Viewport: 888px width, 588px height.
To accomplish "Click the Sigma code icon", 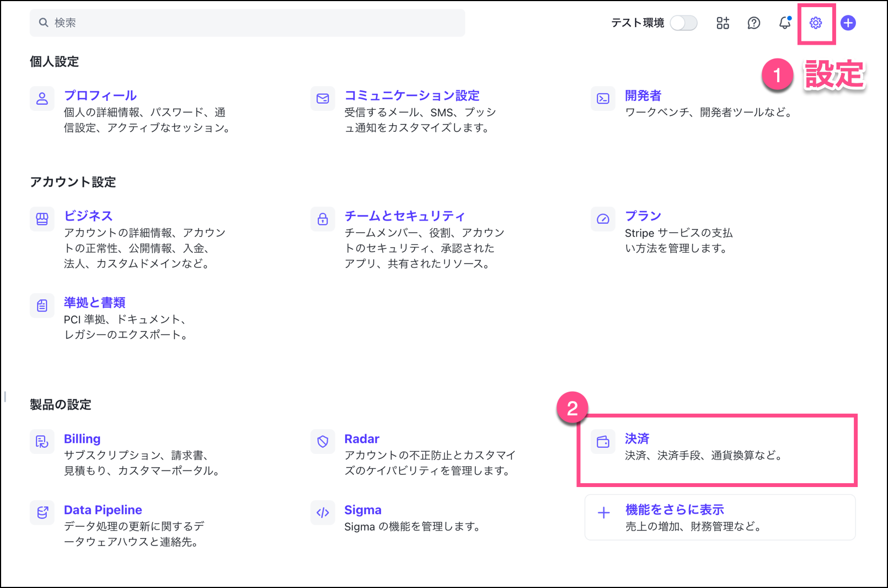I will pyautogui.click(x=323, y=512).
